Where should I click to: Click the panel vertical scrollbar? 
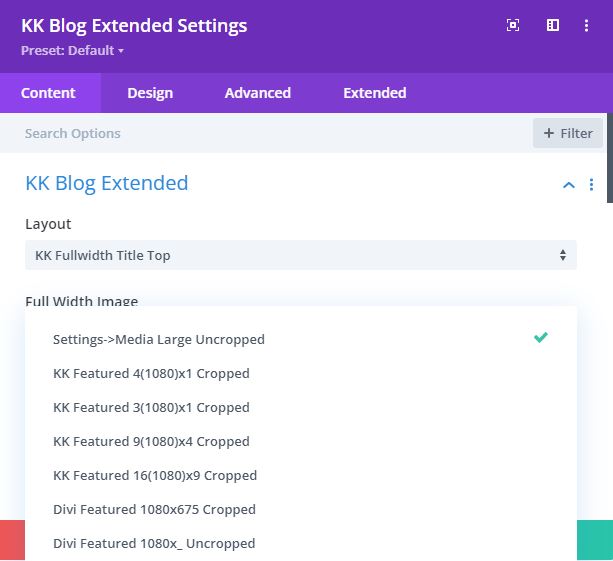609,158
